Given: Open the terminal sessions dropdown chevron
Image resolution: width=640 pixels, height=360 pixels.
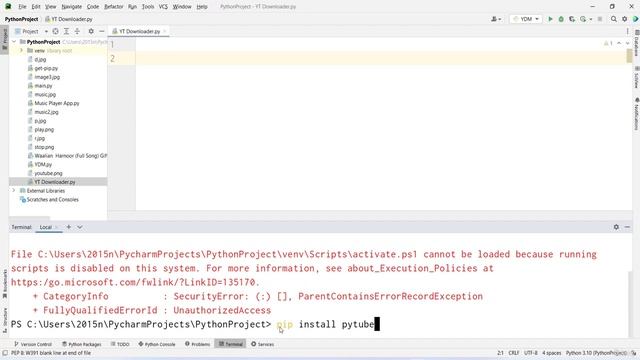Looking at the screenshot, I should [x=80, y=227].
